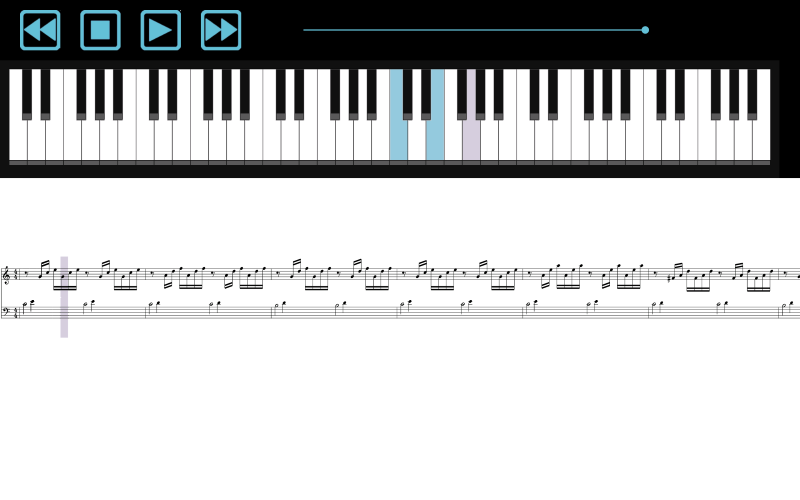Click the first half note in the bass staff
800x500 pixels.
(23, 305)
